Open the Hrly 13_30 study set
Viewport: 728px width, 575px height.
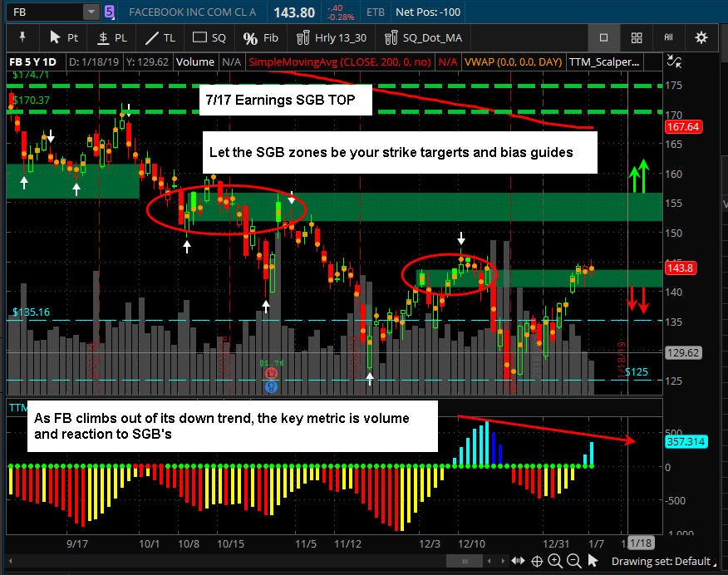click(x=332, y=37)
